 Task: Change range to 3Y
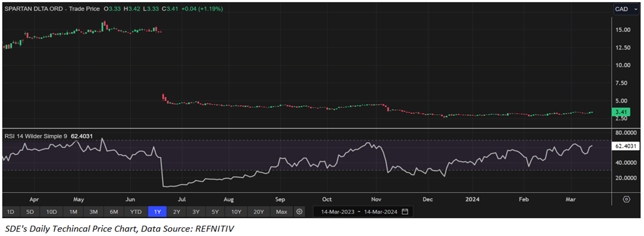point(196,212)
